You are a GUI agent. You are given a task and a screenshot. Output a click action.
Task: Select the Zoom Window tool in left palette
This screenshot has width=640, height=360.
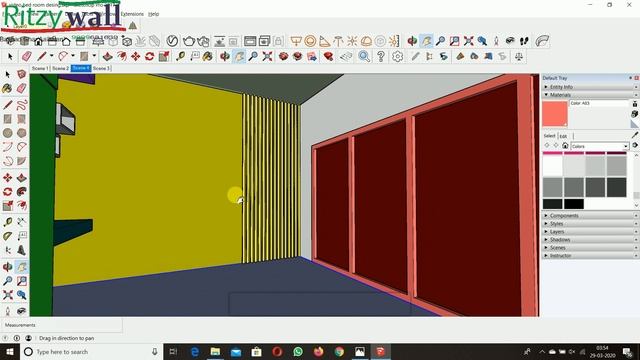pos(22,281)
